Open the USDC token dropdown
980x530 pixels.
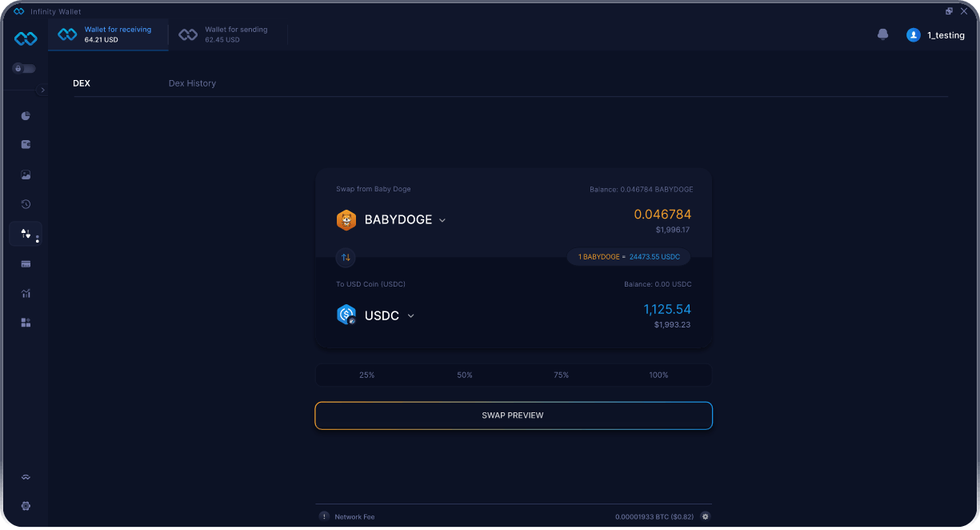390,315
